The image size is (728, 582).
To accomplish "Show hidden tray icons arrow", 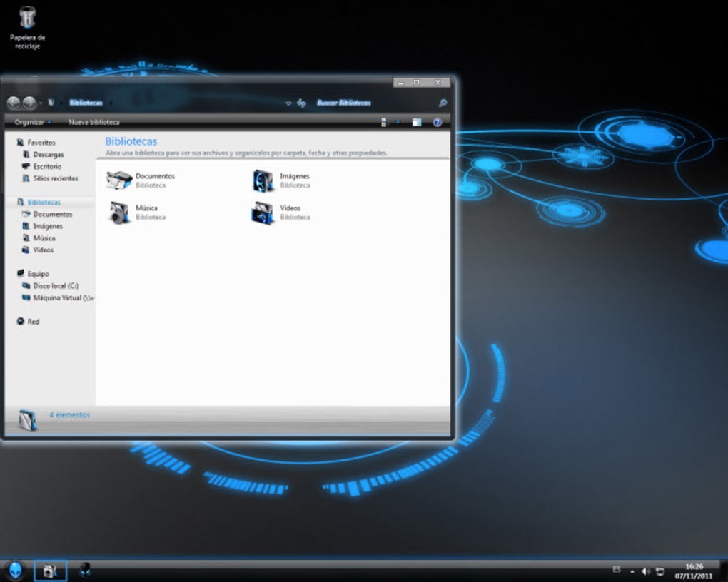I will click(x=632, y=571).
